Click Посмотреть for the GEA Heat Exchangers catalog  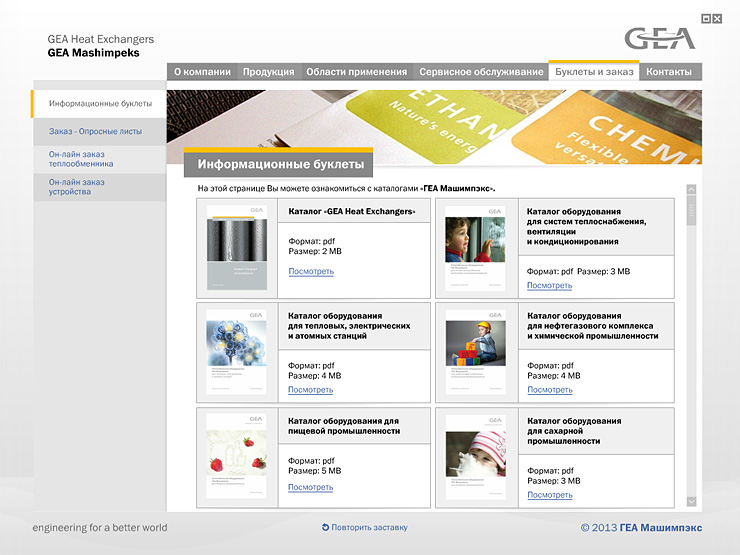(x=311, y=272)
